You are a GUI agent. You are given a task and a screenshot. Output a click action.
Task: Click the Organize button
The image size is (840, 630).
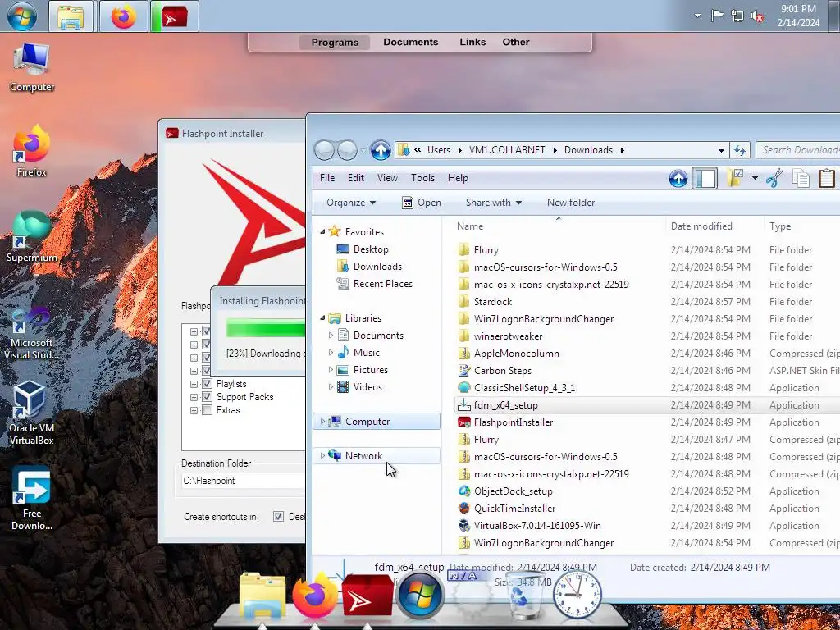tap(351, 203)
